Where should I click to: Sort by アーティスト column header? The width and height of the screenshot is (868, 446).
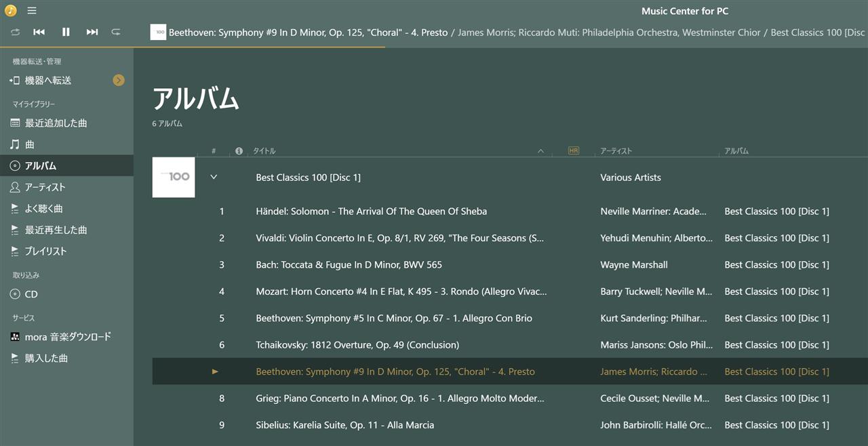pyautogui.click(x=616, y=151)
